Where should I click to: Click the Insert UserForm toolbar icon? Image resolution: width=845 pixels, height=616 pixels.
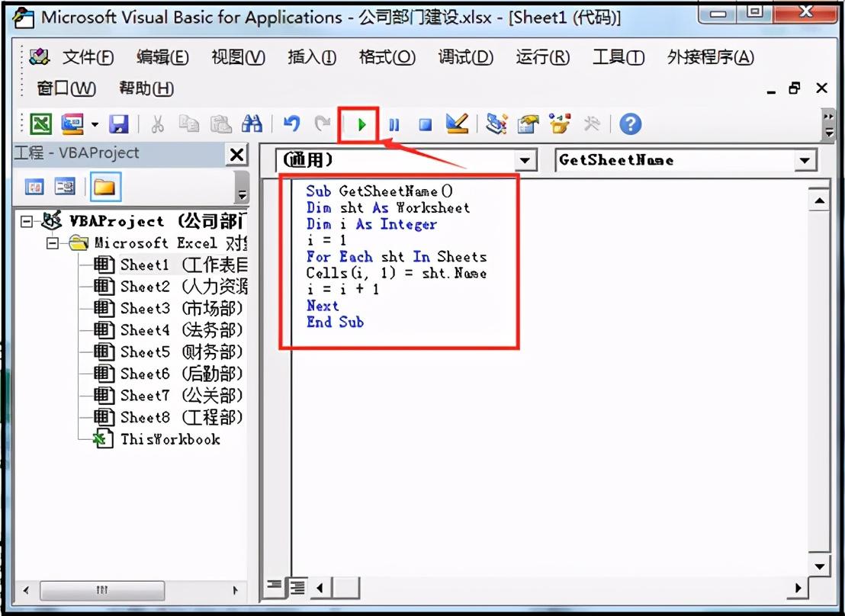[x=73, y=124]
